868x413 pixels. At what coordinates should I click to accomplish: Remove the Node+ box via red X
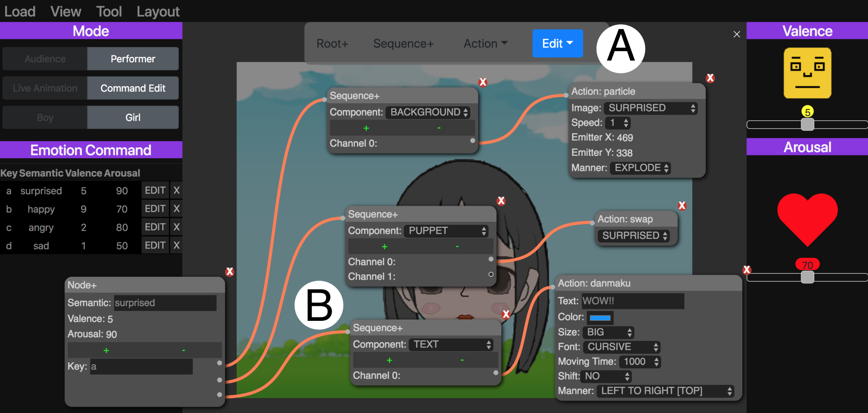[230, 272]
